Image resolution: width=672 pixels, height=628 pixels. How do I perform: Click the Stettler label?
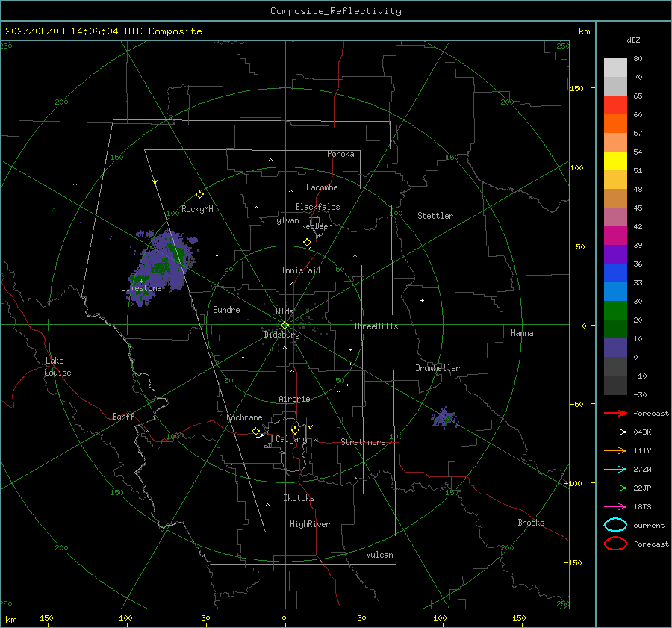tap(435, 216)
